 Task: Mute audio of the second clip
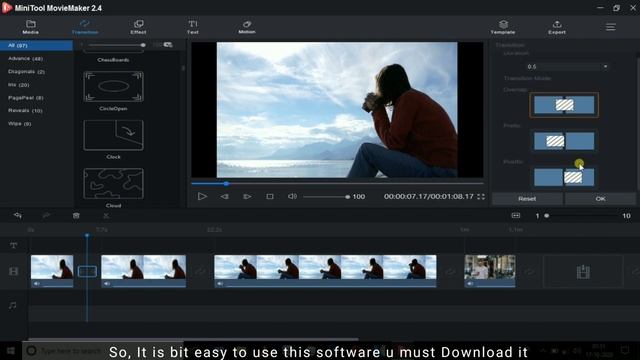coord(107,283)
